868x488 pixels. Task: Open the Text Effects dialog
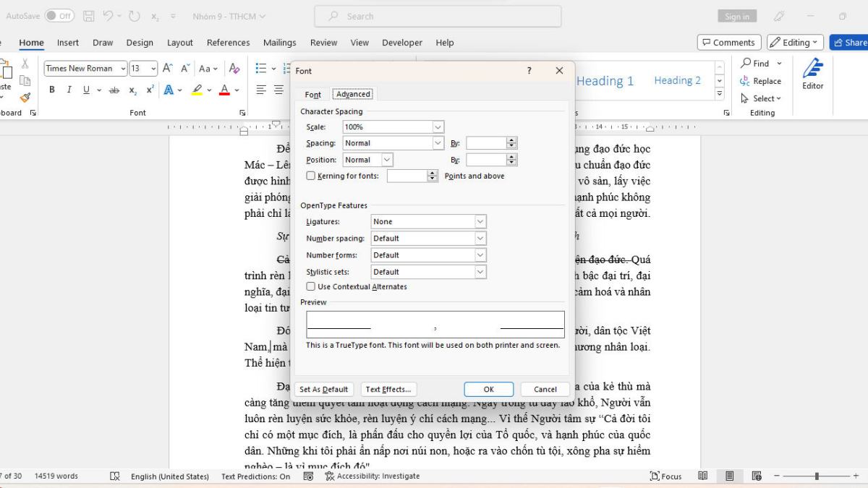[388, 389]
